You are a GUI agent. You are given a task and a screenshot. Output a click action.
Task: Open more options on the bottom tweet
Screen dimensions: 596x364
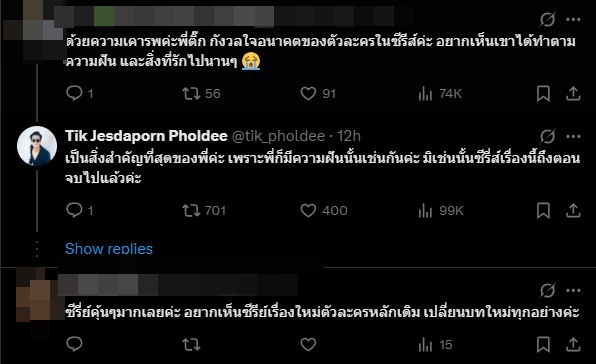pos(573,291)
